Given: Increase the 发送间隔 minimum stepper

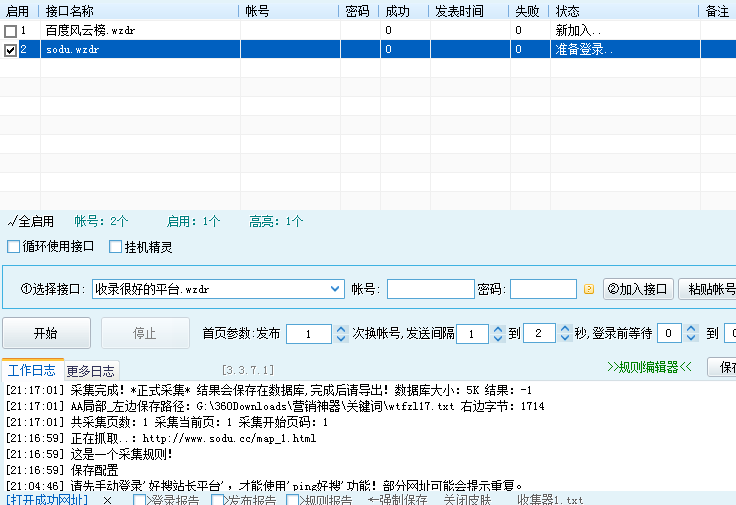Looking at the screenshot, I should [498, 329].
